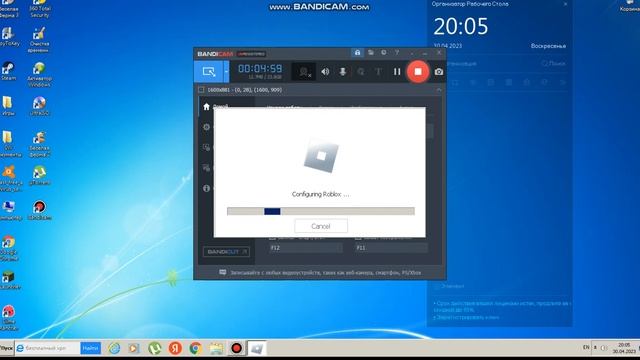Click the search field in Desktop Organizer
Viewport: 640px width, 360px height.
click(553, 64)
